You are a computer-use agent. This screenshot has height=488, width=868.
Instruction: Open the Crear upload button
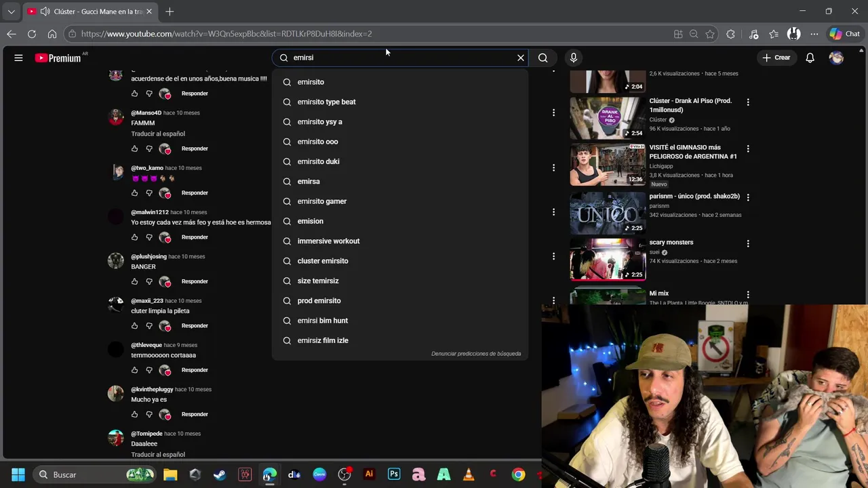(x=776, y=58)
